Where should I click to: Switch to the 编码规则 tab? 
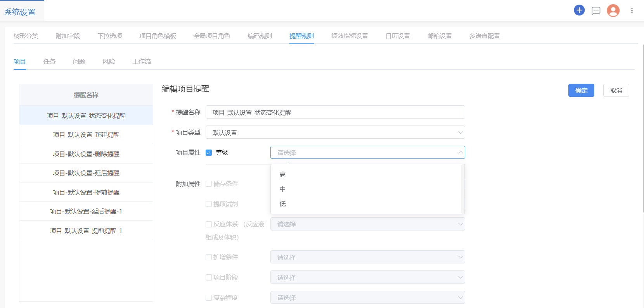pos(260,36)
